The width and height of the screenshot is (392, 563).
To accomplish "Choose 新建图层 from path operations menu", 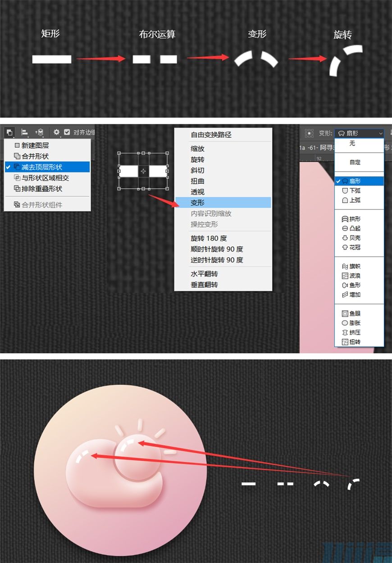I will click(x=47, y=145).
